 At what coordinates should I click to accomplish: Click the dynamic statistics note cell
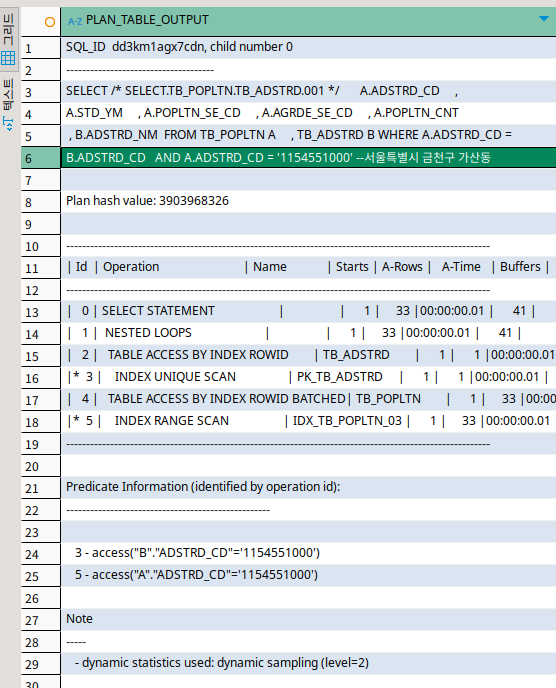pyautogui.click(x=308, y=663)
